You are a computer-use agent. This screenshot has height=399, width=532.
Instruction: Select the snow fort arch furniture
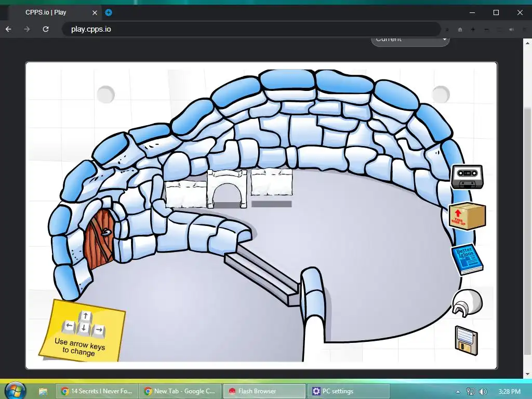click(227, 189)
